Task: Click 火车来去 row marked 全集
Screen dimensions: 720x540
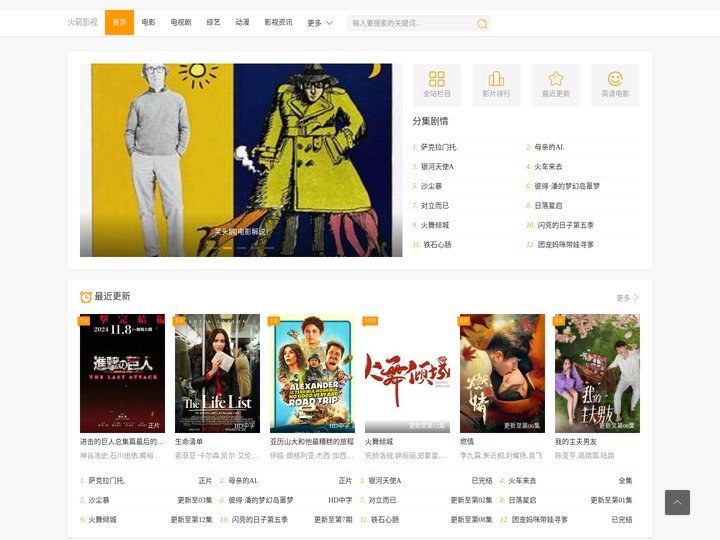Action: (x=566, y=481)
